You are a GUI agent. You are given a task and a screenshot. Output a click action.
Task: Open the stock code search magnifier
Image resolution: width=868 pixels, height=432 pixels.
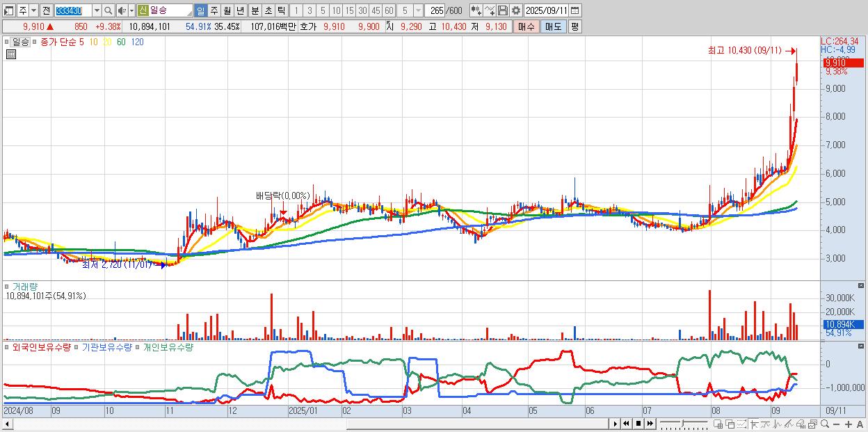coord(108,10)
